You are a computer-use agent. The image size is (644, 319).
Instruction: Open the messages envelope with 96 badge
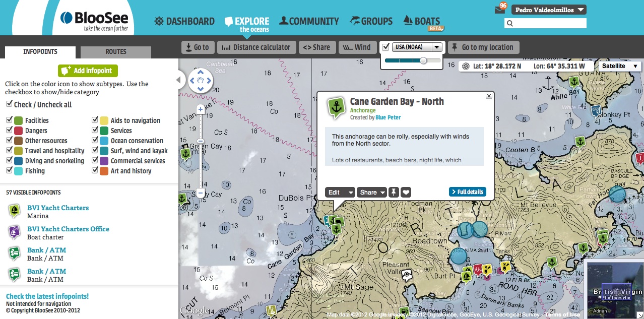point(500,9)
